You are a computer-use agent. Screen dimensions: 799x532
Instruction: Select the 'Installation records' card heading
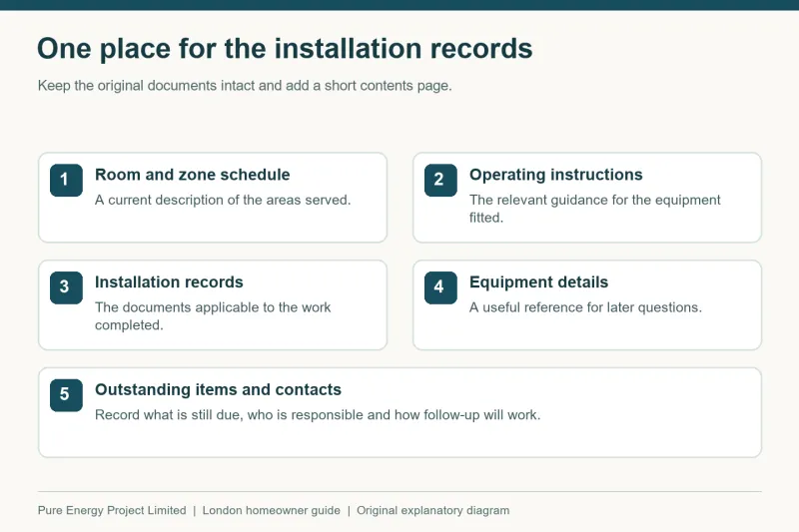coord(169,282)
